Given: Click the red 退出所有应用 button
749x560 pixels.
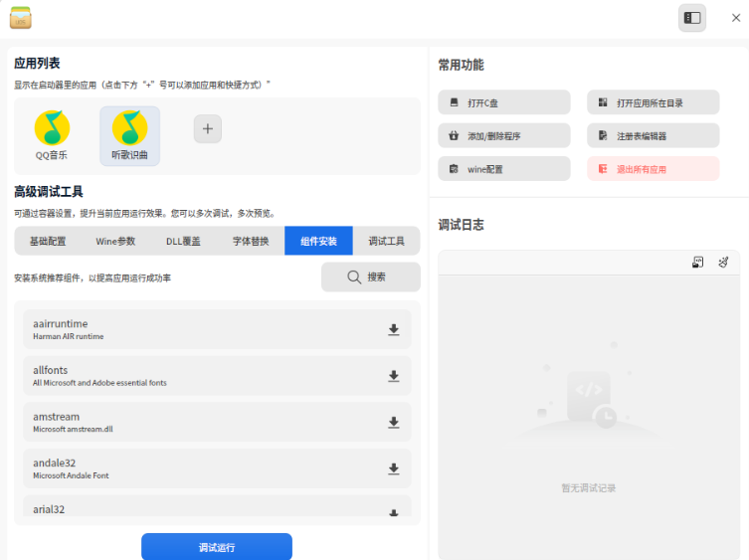Looking at the screenshot, I should pyautogui.click(x=654, y=169).
